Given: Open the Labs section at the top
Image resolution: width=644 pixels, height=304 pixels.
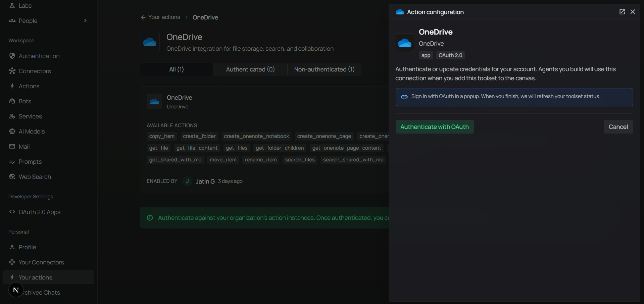Looking at the screenshot, I should click(24, 5).
